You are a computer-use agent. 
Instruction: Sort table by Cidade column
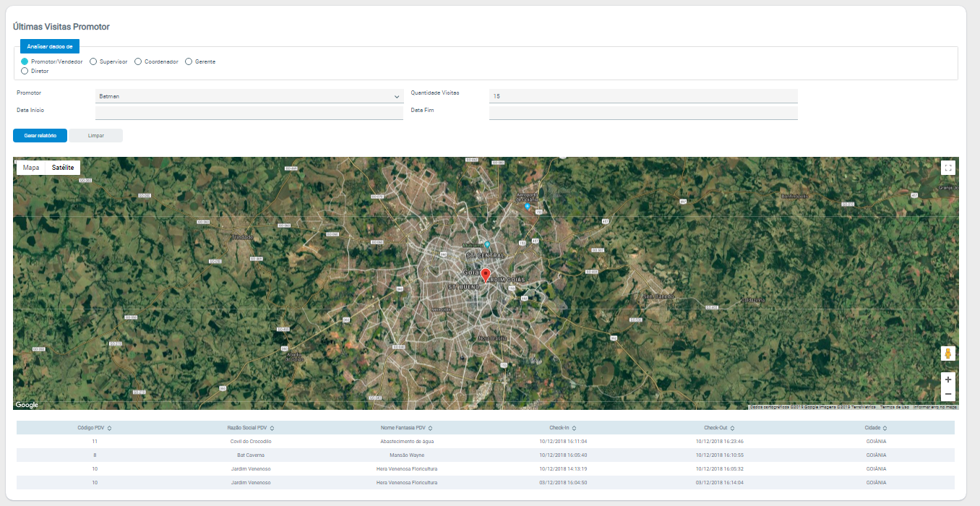876,428
